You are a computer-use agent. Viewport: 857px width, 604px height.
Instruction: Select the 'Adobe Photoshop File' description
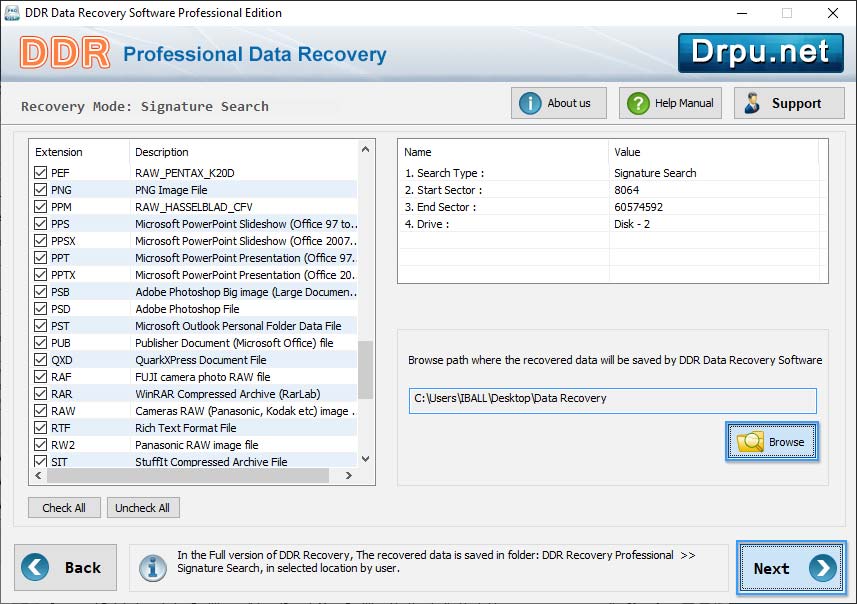187,309
